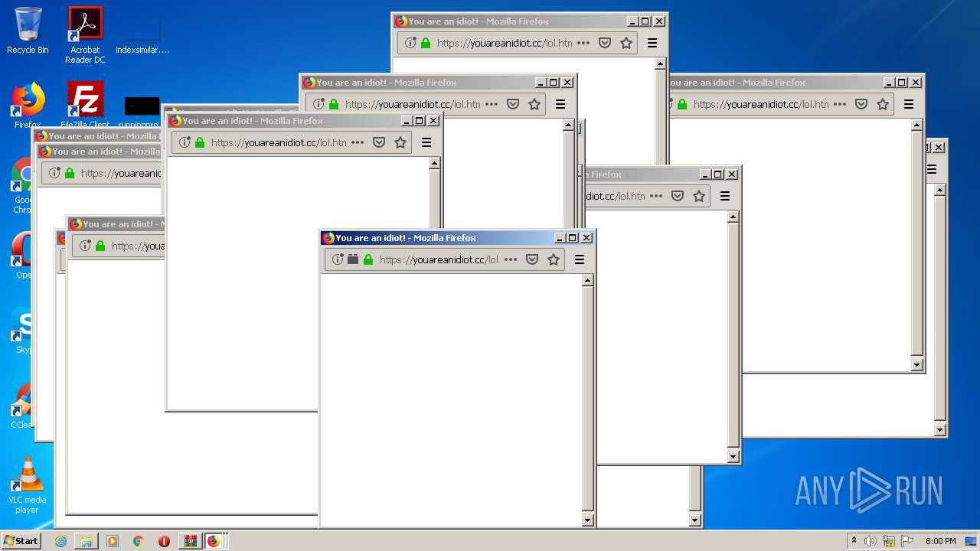
Task: Click the Pocket icon in window titled 'a Firefox'
Action: [678, 196]
